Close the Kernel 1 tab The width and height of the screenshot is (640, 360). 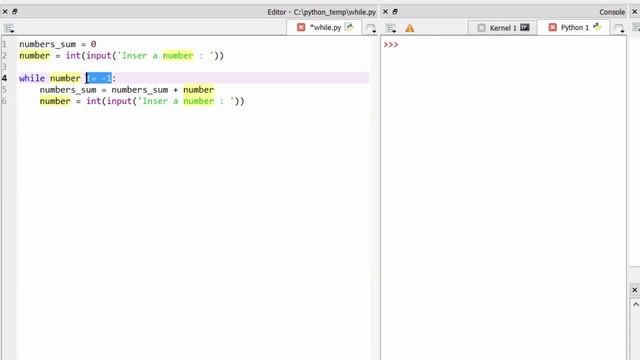tap(482, 28)
